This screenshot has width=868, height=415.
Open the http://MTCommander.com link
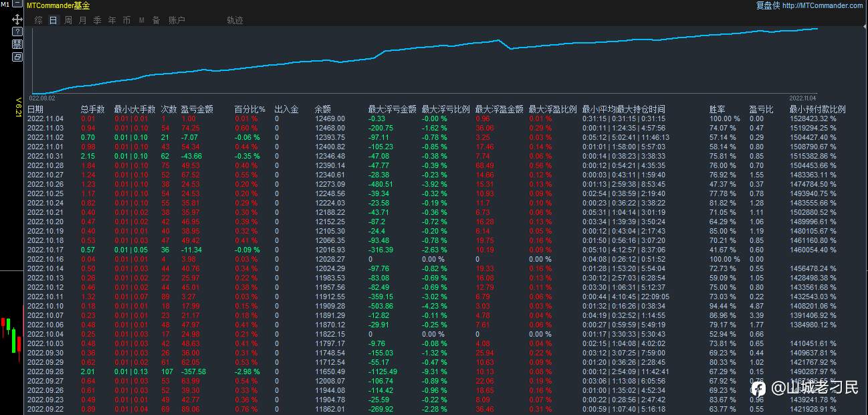tap(822, 5)
